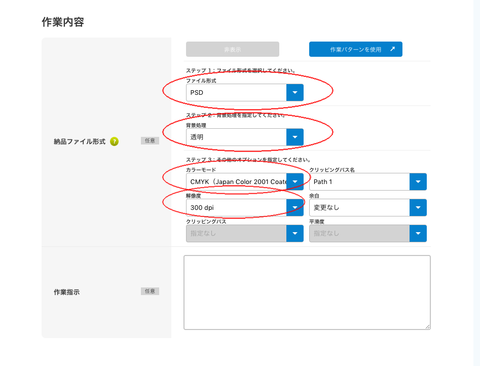Image resolution: width=480 pixels, height=366 pixels.
Task: Expand the 解像度 300 dpi dropdown arrow
Action: click(295, 207)
